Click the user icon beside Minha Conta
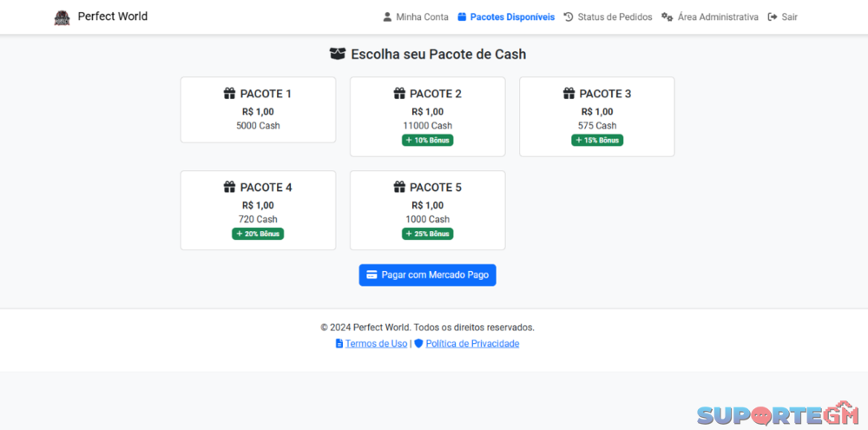 click(387, 17)
